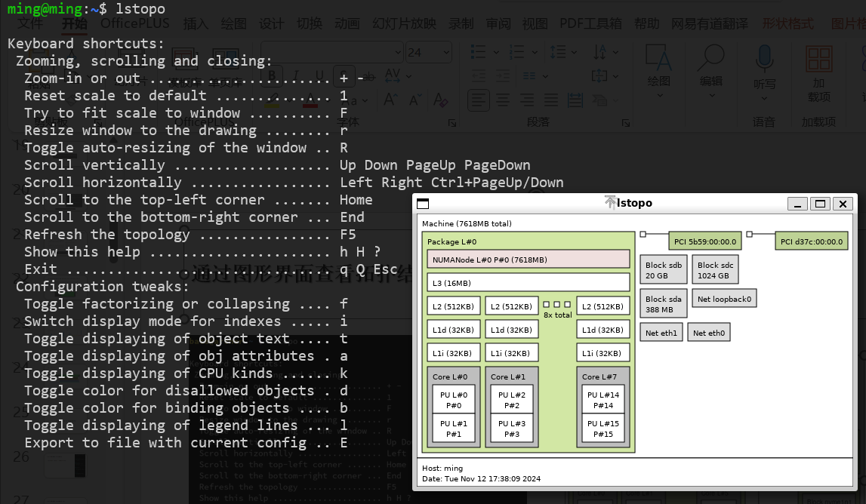Image resolution: width=866 pixels, height=504 pixels.
Task: Click the increase font size icon
Action: click(390, 100)
